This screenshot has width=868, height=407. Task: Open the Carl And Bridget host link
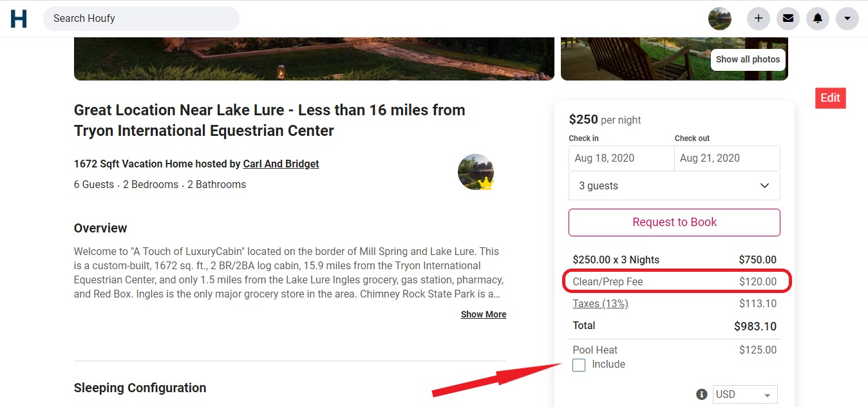(x=281, y=164)
